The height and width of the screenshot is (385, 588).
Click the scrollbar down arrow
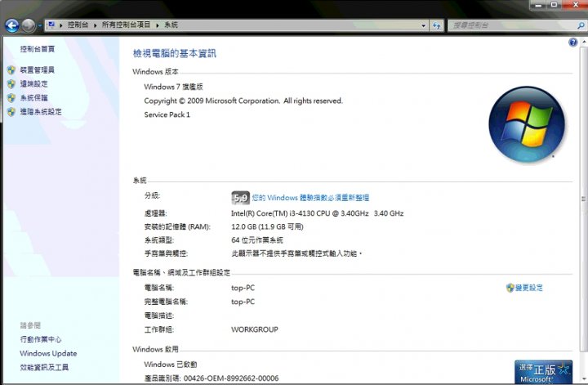pyautogui.click(x=583, y=379)
